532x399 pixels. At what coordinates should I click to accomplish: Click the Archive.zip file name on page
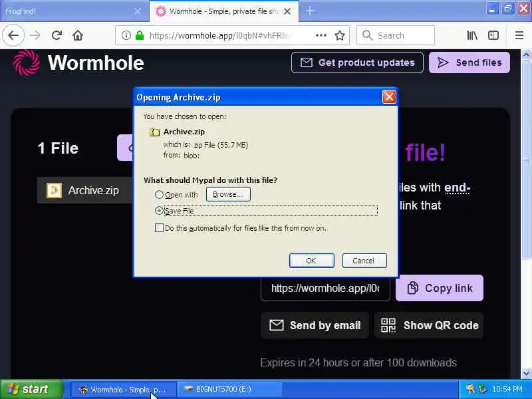point(93,191)
